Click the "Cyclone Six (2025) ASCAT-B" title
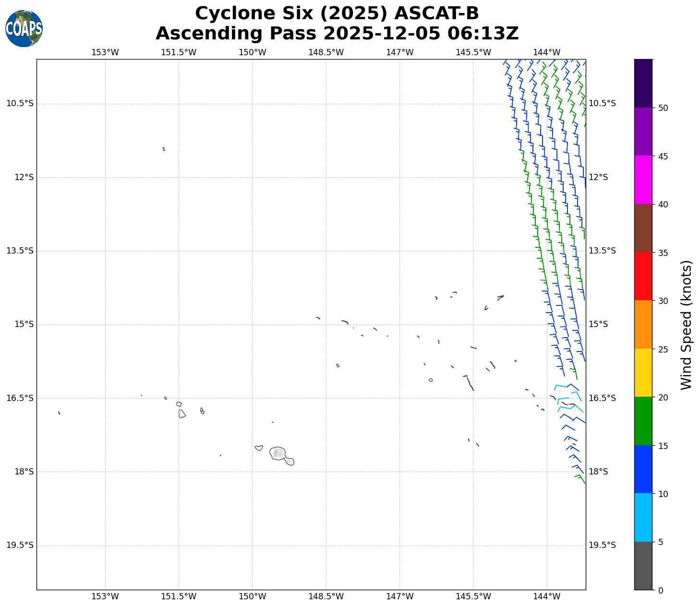The image size is (700, 607). (337, 13)
